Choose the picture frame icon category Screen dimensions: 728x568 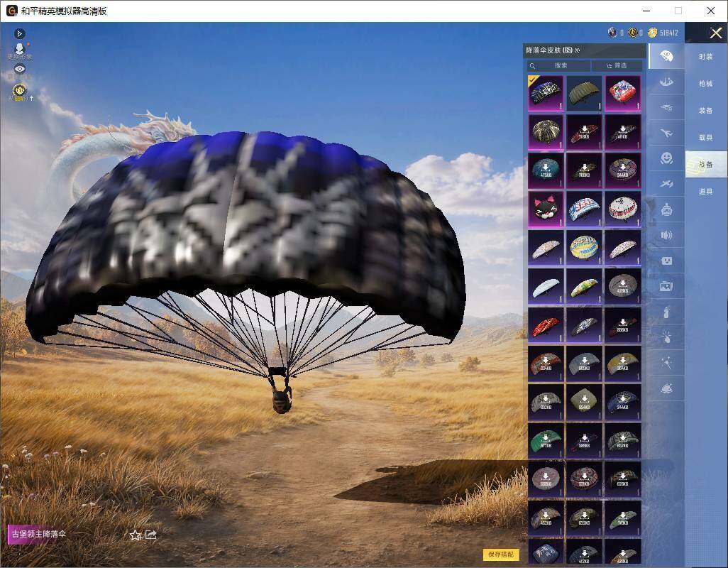point(666,287)
